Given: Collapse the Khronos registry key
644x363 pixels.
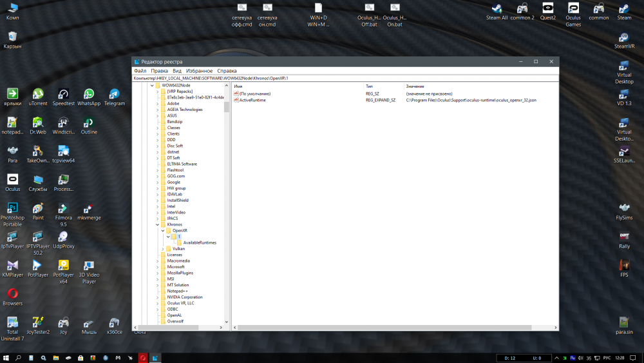Looking at the screenshot, I should coord(158,224).
